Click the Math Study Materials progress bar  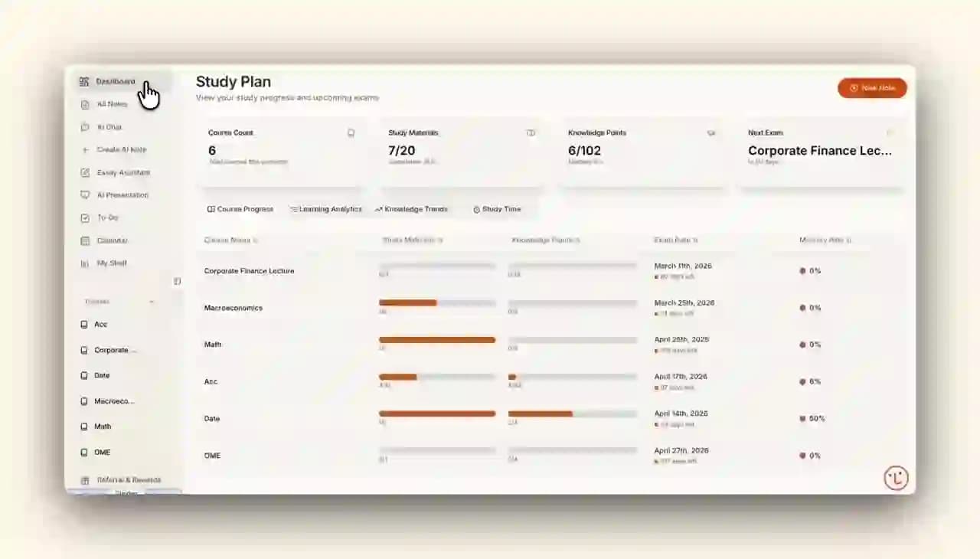tap(436, 339)
